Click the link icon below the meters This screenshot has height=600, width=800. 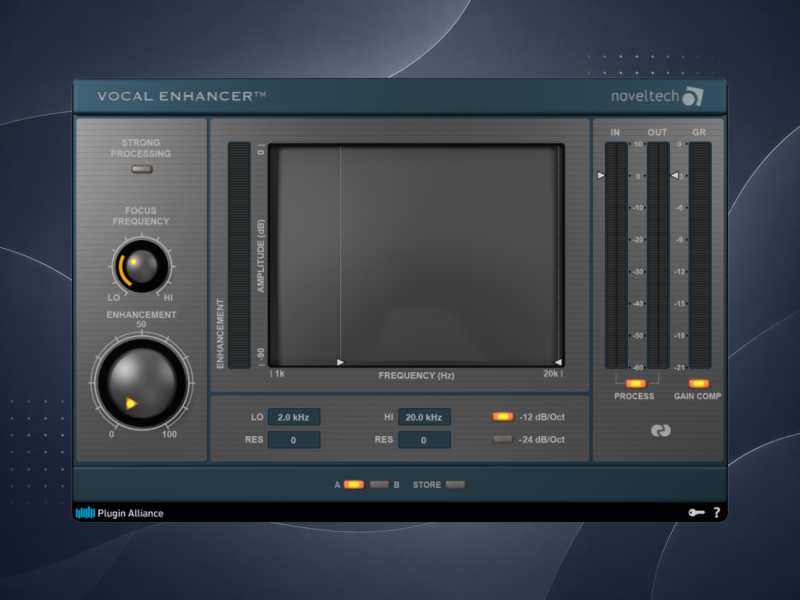click(661, 431)
